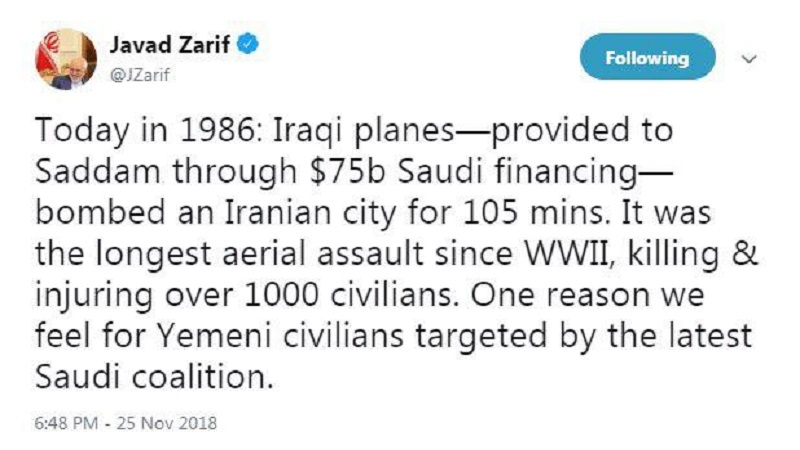Click the words 'Yemeni civilians' in the tweet

[280, 337]
